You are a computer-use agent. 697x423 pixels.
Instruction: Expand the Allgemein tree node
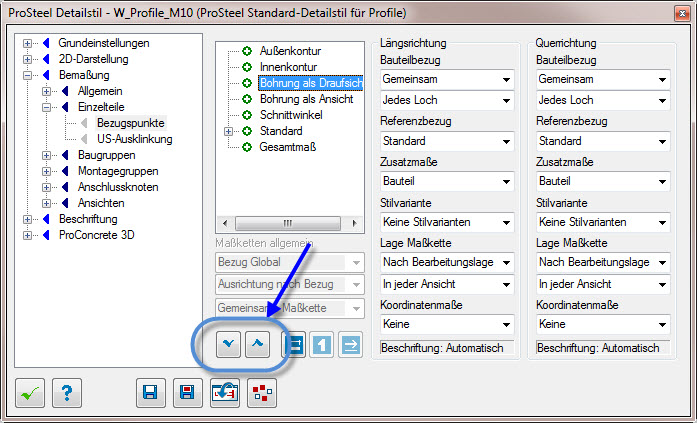click(x=46, y=92)
